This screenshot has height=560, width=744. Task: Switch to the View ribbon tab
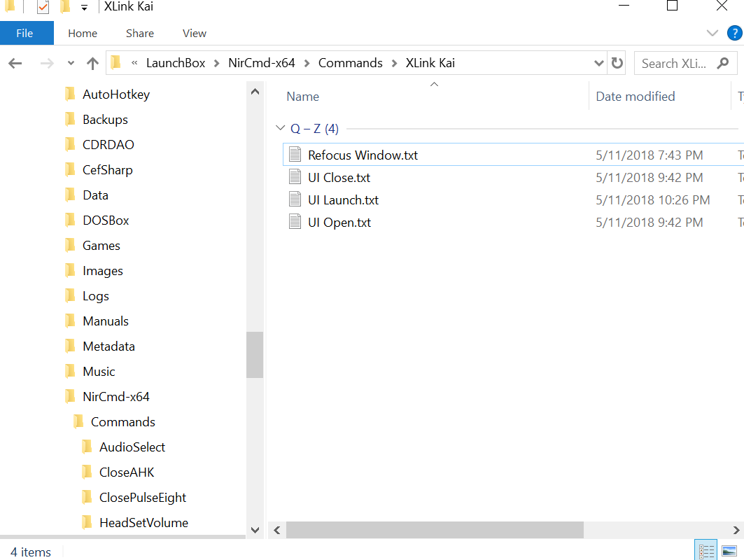click(195, 33)
